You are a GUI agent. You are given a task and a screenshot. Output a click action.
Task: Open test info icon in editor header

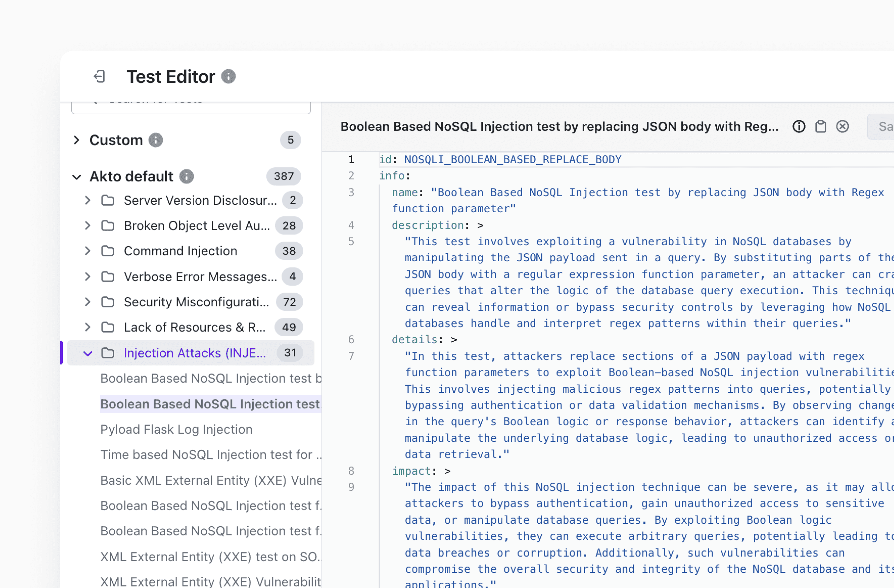click(799, 127)
